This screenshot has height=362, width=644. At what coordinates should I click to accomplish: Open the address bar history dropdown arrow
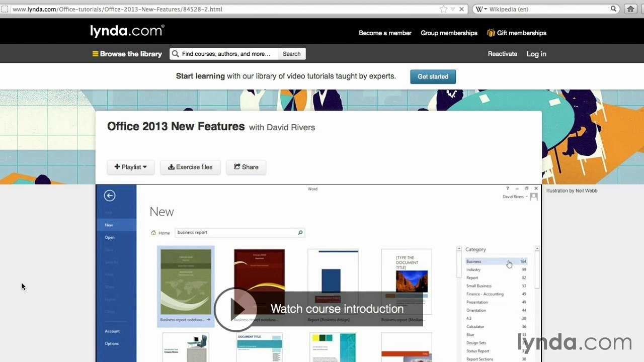pyautogui.click(x=453, y=9)
